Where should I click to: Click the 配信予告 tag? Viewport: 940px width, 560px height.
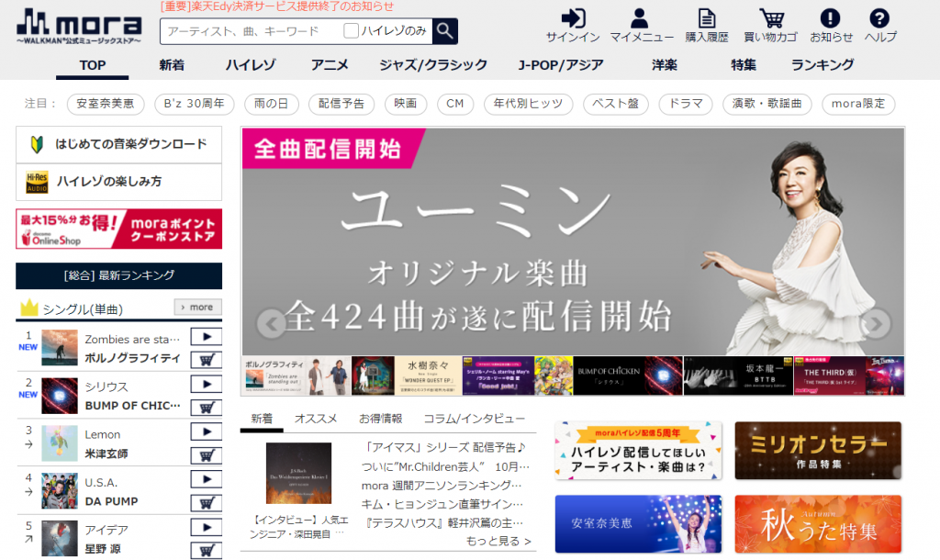[x=341, y=104]
